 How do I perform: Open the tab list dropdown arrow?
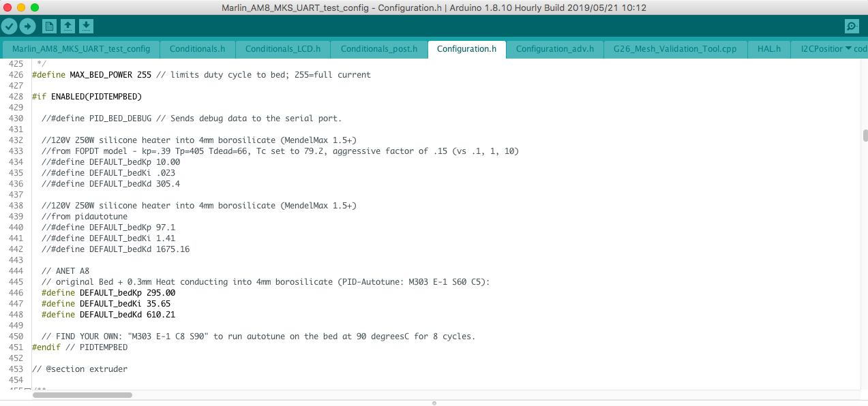(848, 48)
